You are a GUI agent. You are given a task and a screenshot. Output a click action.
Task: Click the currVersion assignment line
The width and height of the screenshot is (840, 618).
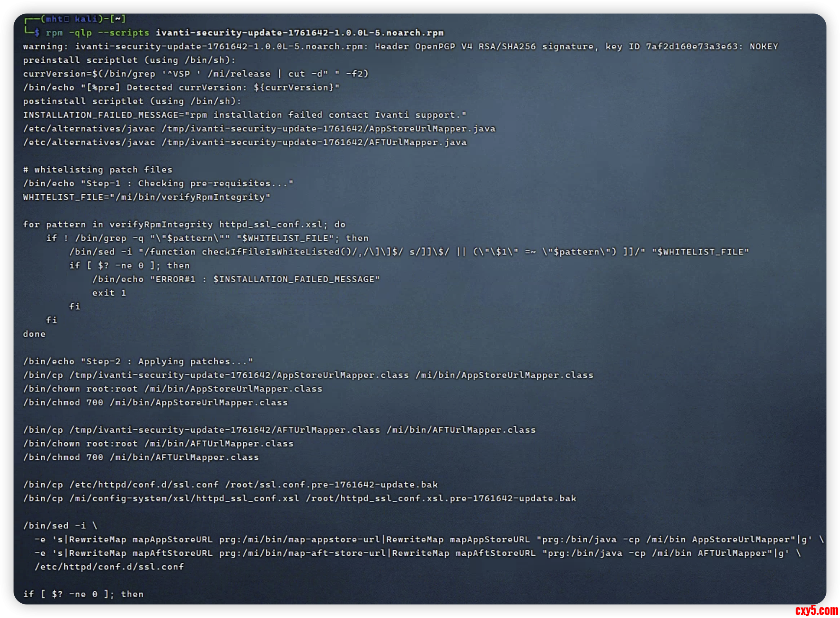click(196, 74)
